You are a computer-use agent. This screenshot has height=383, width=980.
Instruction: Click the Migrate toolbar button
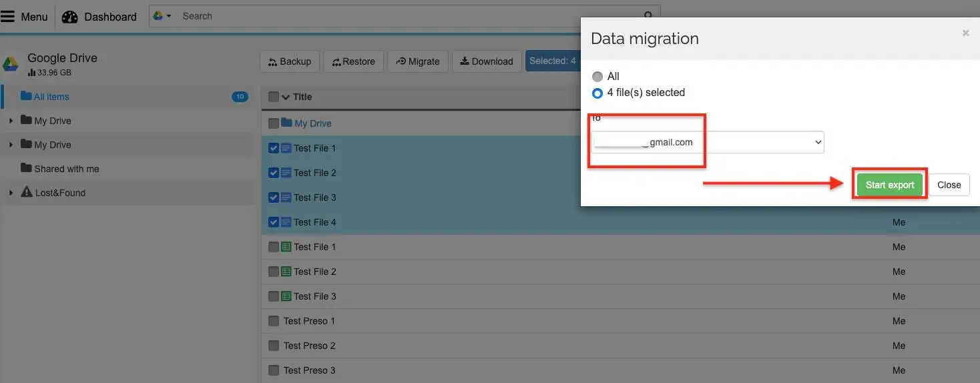pyautogui.click(x=418, y=61)
